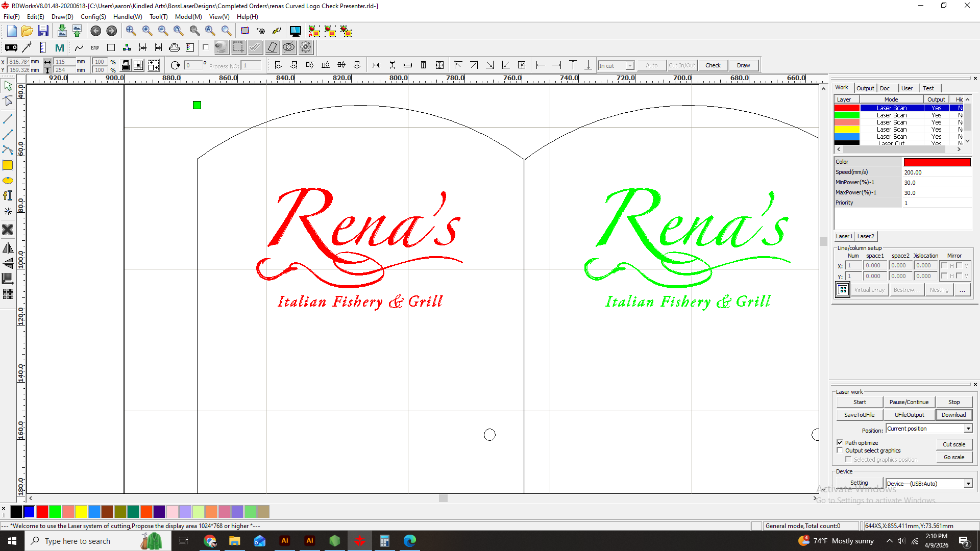Click the text tool icon
Screen dimensions: 980x551
[8, 195]
